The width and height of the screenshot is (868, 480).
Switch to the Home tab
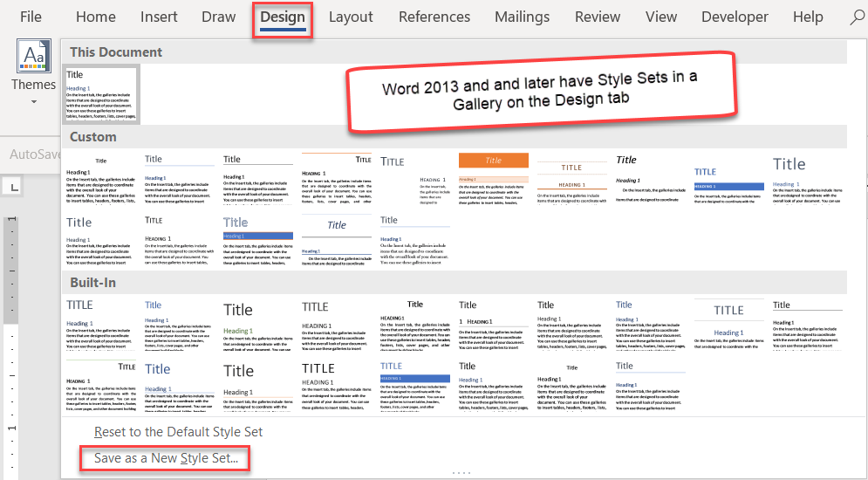[96, 17]
